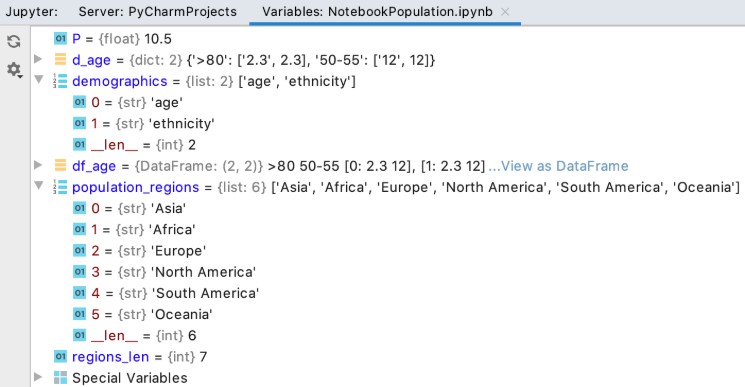This screenshot has width=745, height=387.
Task: Select variable name regions_len
Action: tap(110, 357)
